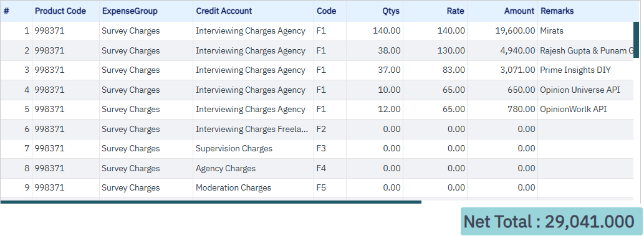The width and height of the screenshot is (644, 236).
Task: Click the vertical scrollbar beside the grid
Action: (x=636, y=40)
